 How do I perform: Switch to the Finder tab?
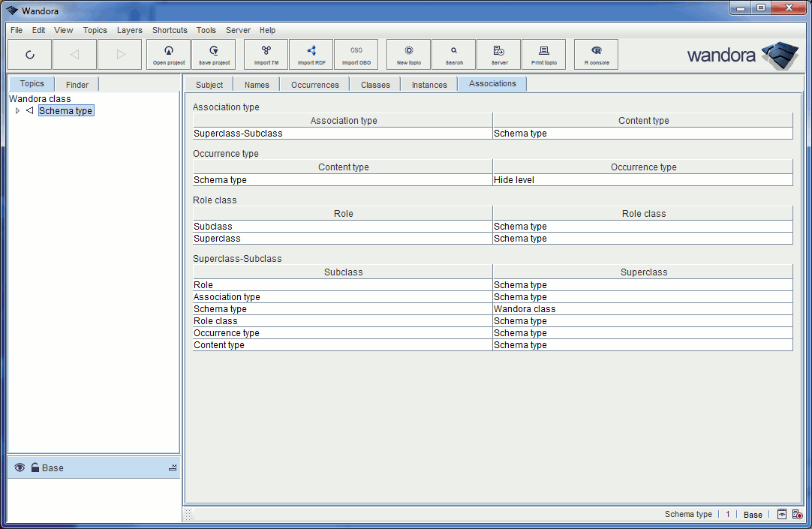pos(76,84)
